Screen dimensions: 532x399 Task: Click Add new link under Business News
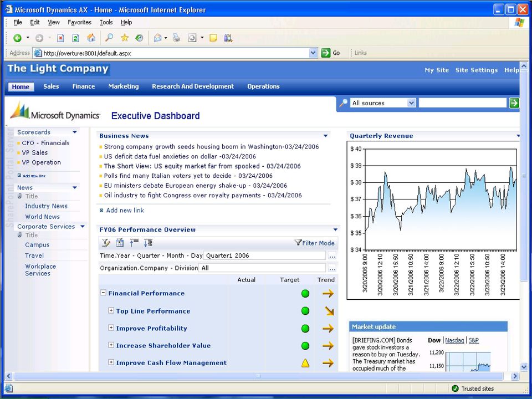pos(125,211)
